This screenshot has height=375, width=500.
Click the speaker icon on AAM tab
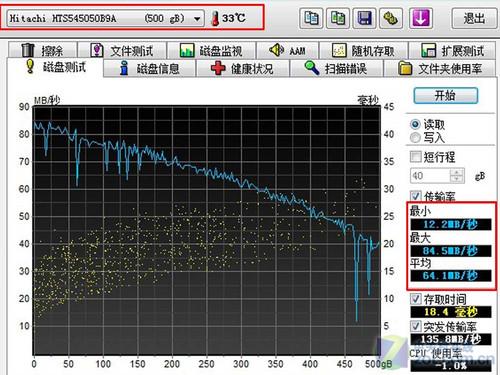(x=276, y=50)
